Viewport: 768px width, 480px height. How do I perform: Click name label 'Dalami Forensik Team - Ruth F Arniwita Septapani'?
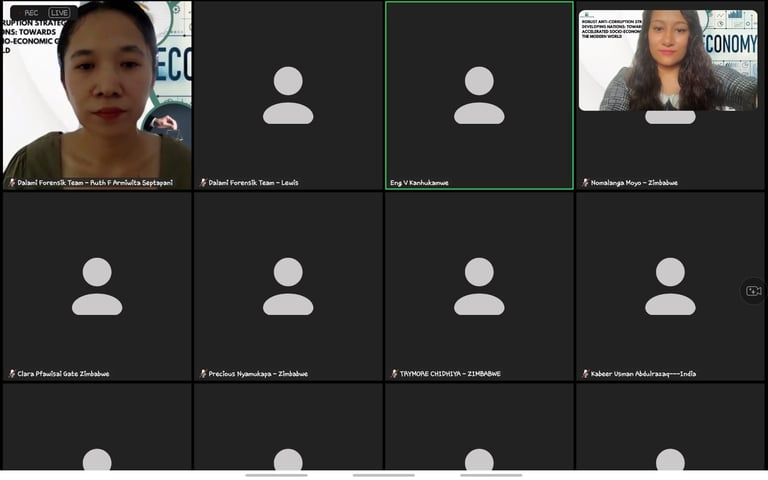coord(95,183)
